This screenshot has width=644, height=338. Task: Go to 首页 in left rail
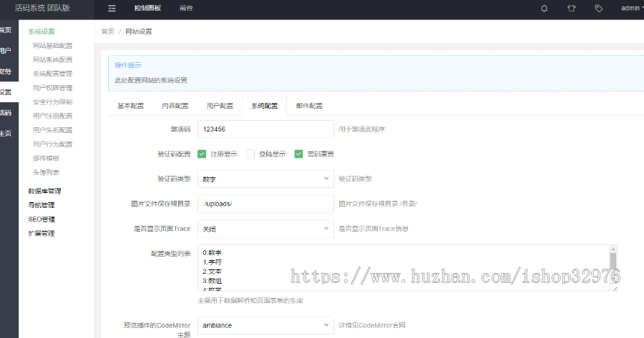pyautogui.click(x=9, y=30)
